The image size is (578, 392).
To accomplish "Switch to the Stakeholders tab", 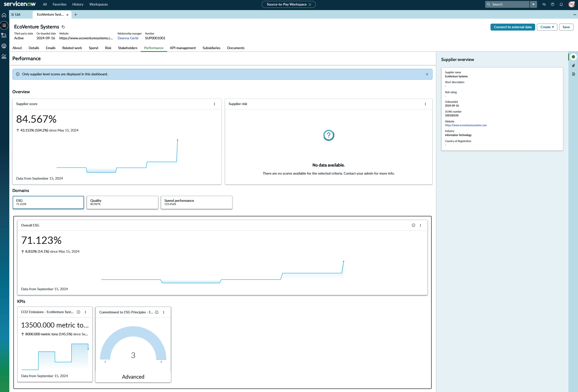I will tap(127, 48).
